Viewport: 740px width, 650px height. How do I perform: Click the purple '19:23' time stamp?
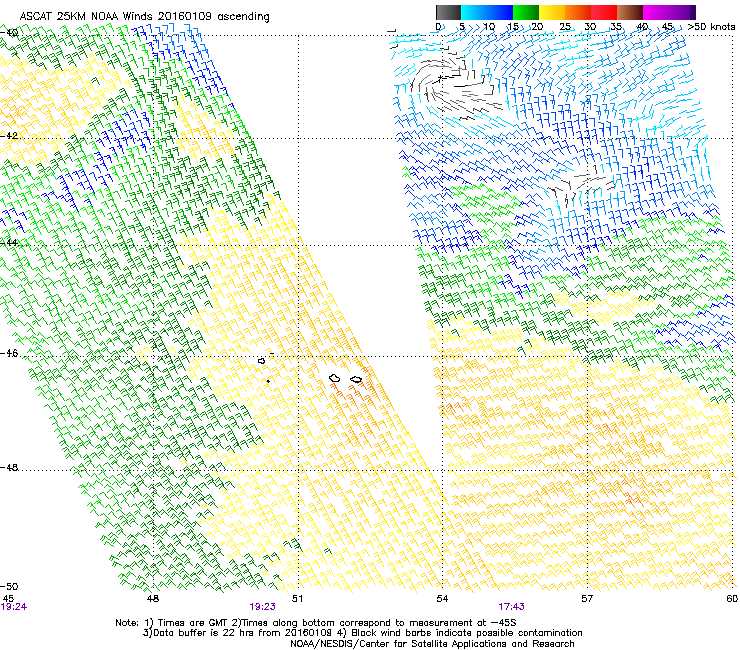[x=262, y=607]
